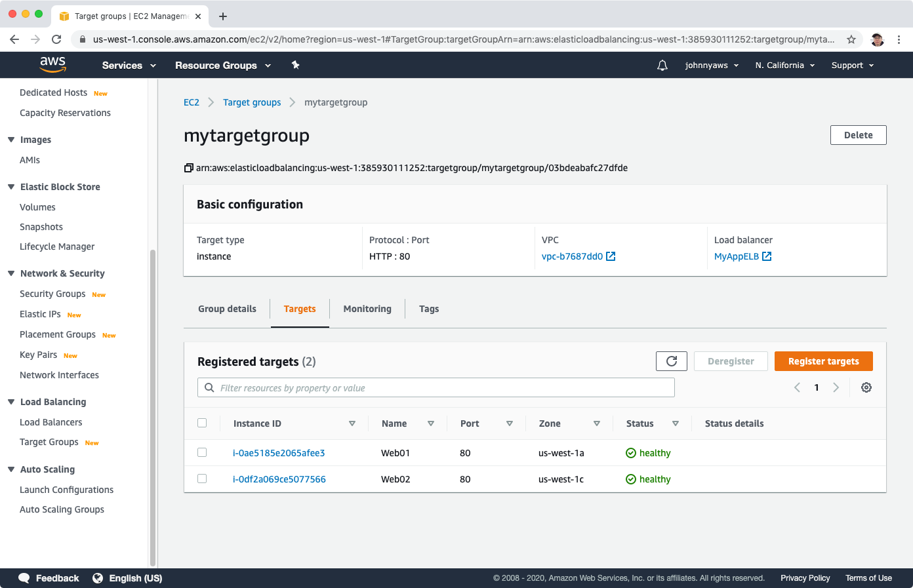Open the Chrome profile avatar
Viewport: 913px width, 588px height.
878,39
